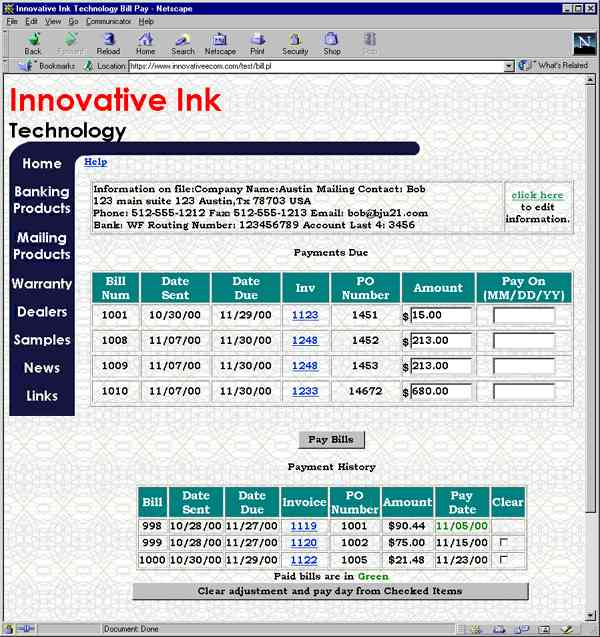Click the Amount field for bill 1008
Viewport: 600px width, 637px height.
[442, 340]
